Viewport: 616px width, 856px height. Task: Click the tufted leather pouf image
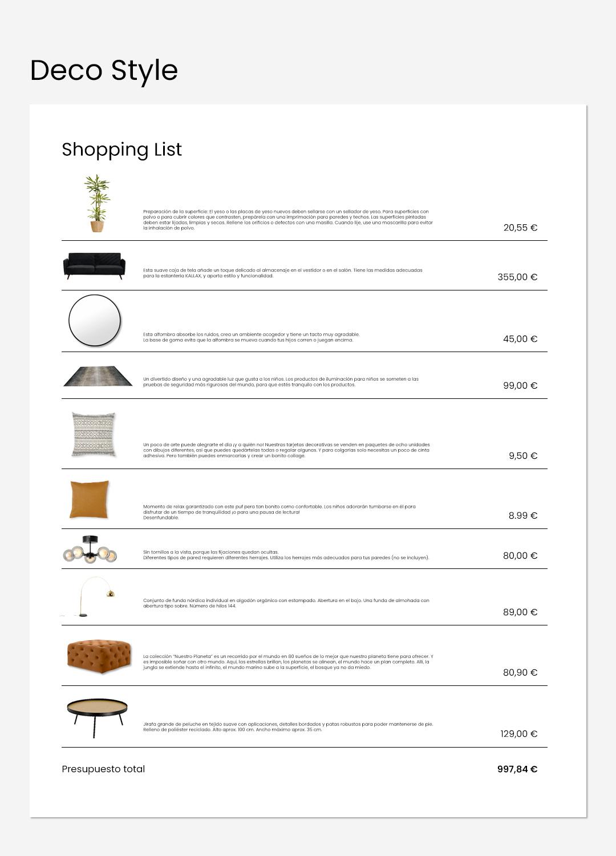[99, 656]
